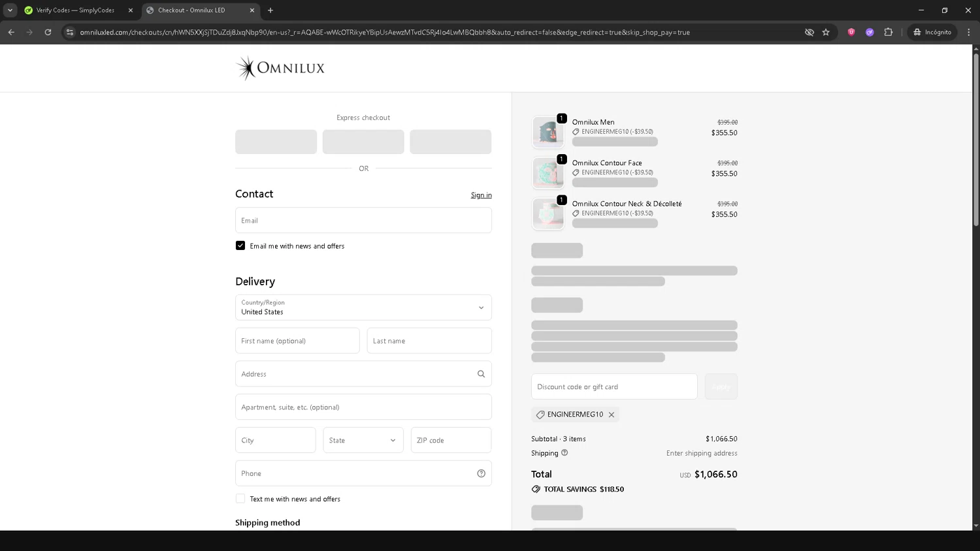Click the tag icon on ENGINEERMEG10 chip

(540, 415)
